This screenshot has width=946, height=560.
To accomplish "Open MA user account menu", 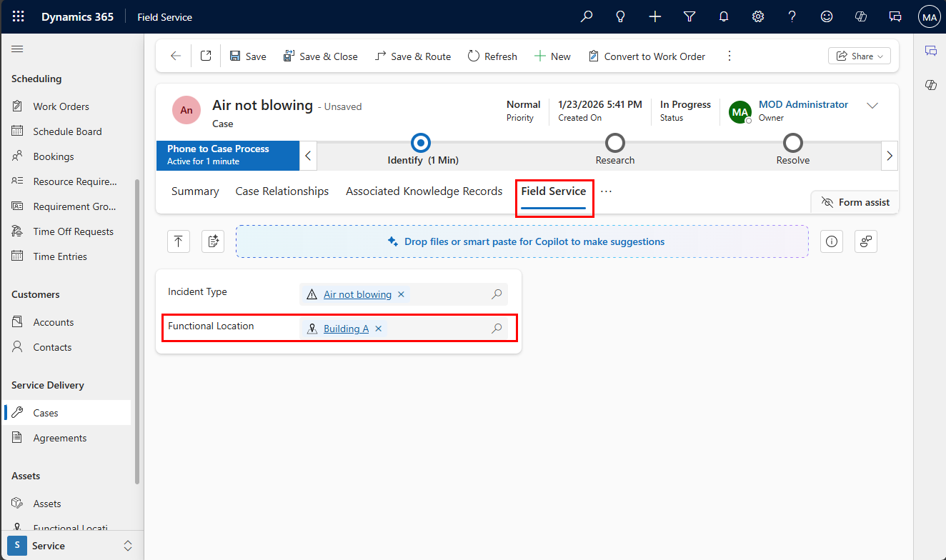I will pyautogui.click(x=930, y=16).
